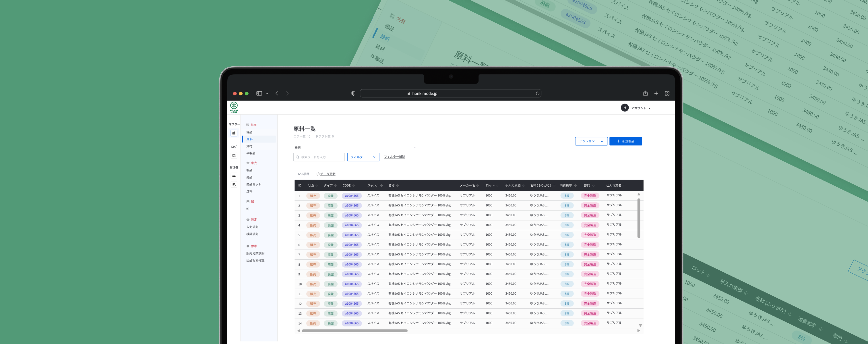Reload the page with refresh icon
The width and height of the screenshot is (868, 344).
click(537, 93)
